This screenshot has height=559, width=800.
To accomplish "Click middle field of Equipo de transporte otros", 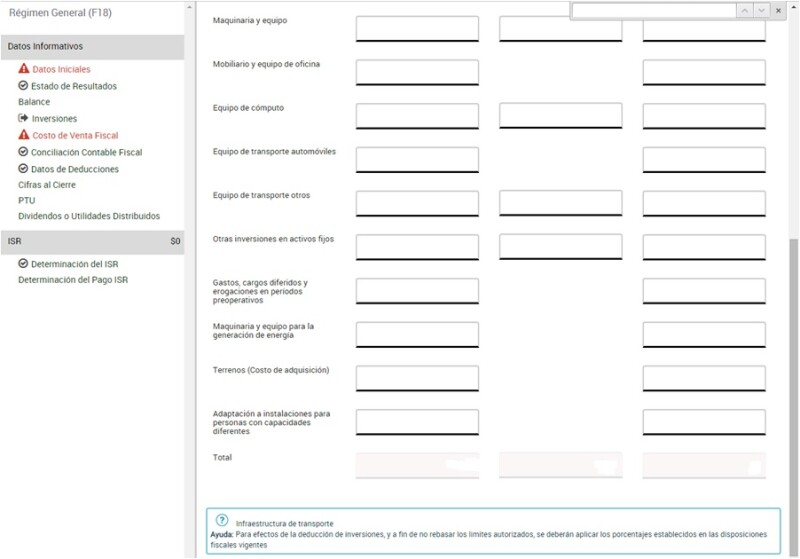I will pos(561,203).
